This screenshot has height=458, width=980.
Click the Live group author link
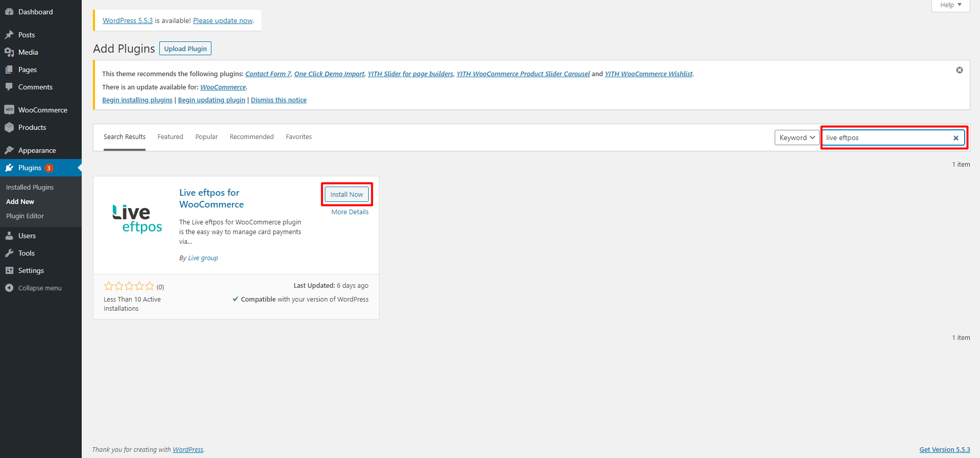click(x=203, y=258)
